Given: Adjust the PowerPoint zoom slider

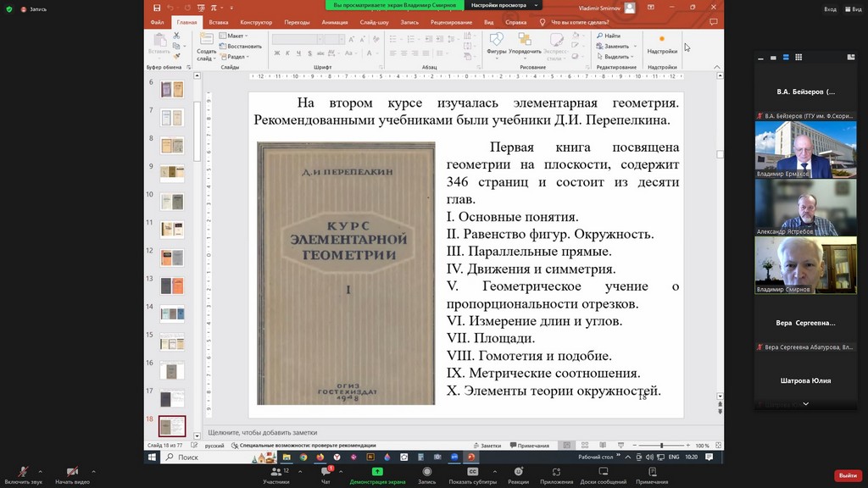Looking at the screenshot, I should (x=662, y=446).
